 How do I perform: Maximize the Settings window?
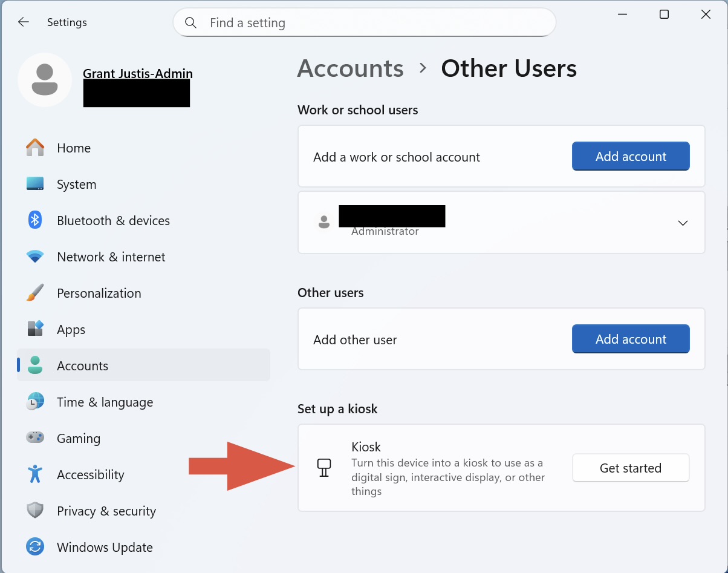tap(664, 15)
